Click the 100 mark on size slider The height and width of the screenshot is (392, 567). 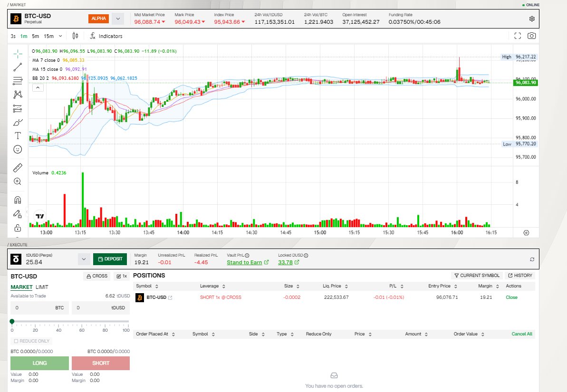point(126,330)
